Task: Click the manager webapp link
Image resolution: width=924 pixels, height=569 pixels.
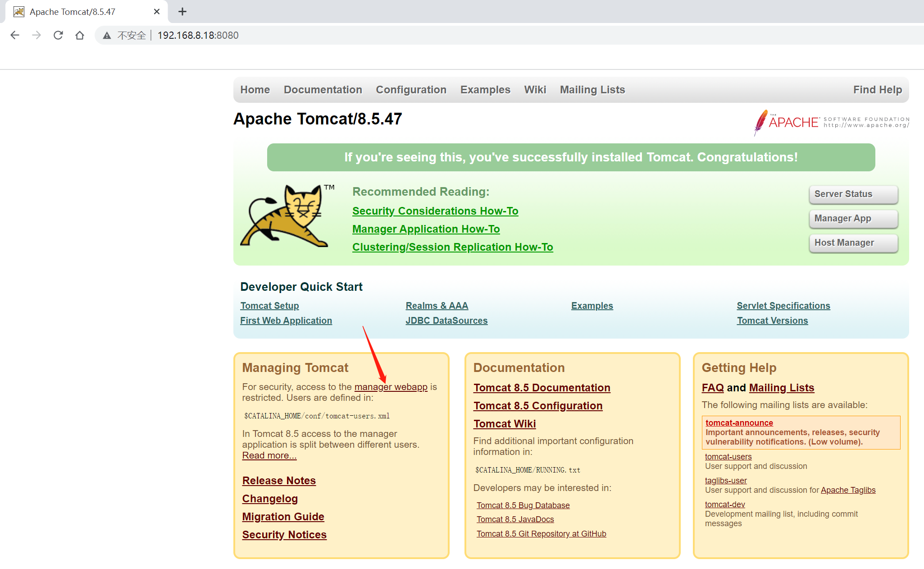Action: tap(391, 387)
